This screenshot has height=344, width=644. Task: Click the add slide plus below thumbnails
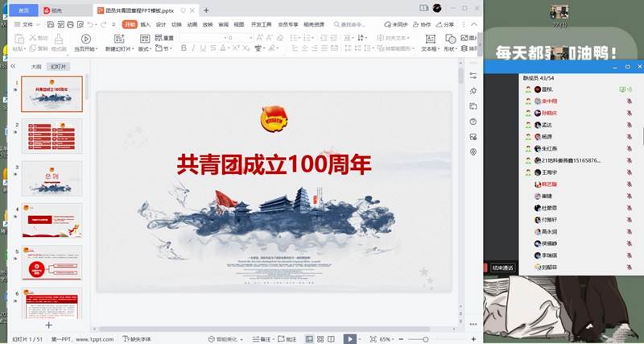tap(48, 325)
